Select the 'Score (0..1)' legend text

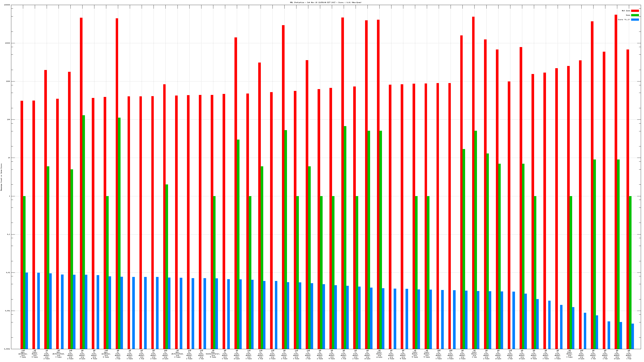(x=624, y=20)
